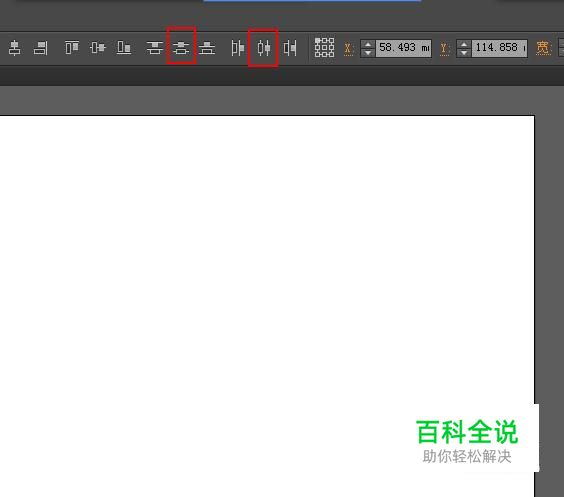
Task: Click the horizontal distribute center icon
Action: click(x=264, y=48)
